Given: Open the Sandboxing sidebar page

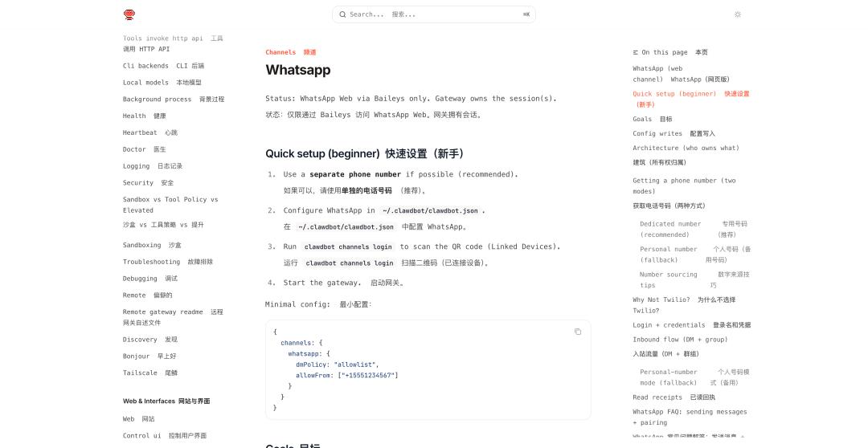Looking at the screenshot, I should tap(152, 245).
